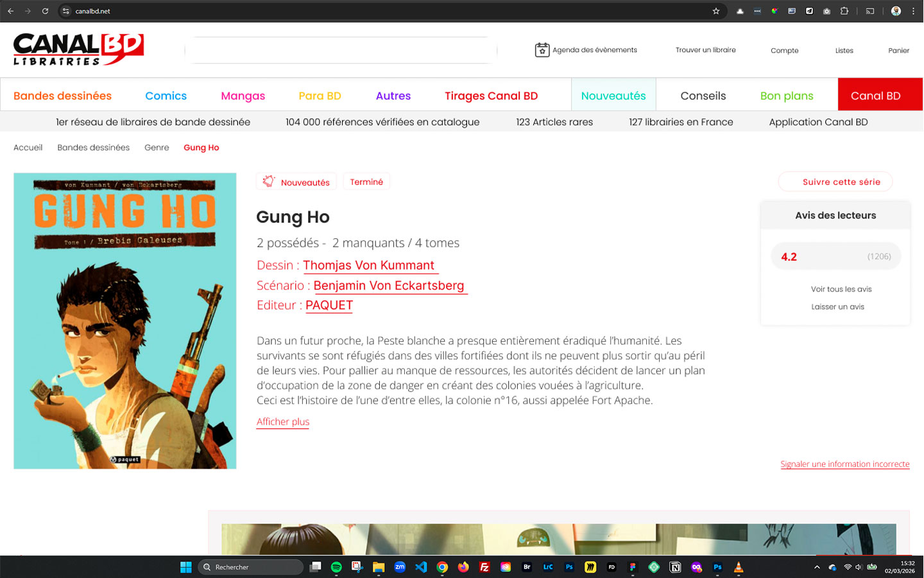Click the site search input field
The width and height of the screenshot is (924, 578).
click(x=341, y=50)
